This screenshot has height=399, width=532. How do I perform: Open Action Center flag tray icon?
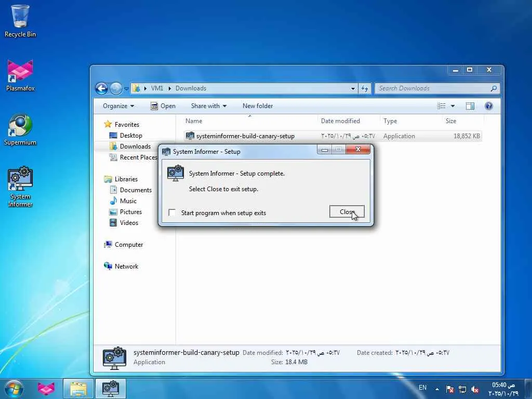click(450, 389)
